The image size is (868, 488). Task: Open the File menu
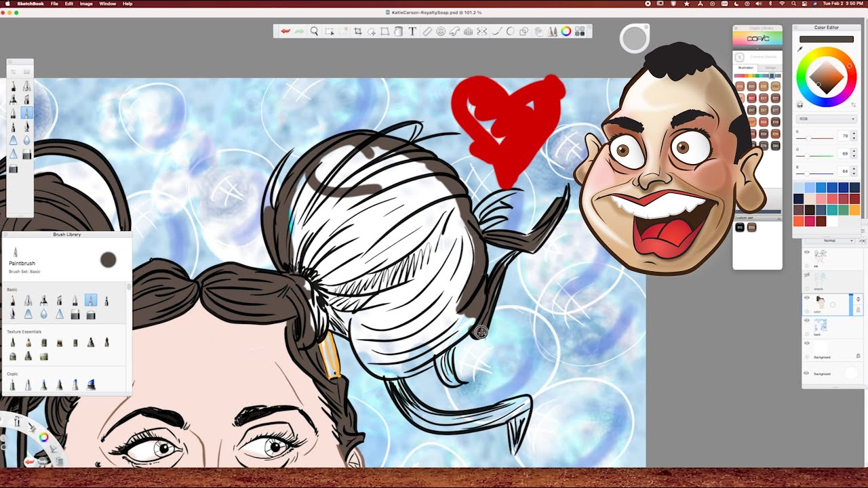click(54, 3)
